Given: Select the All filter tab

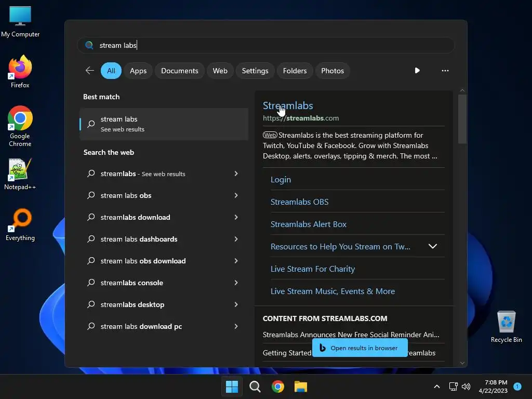Looking at the screenshot, I should [x=111, y=71].
